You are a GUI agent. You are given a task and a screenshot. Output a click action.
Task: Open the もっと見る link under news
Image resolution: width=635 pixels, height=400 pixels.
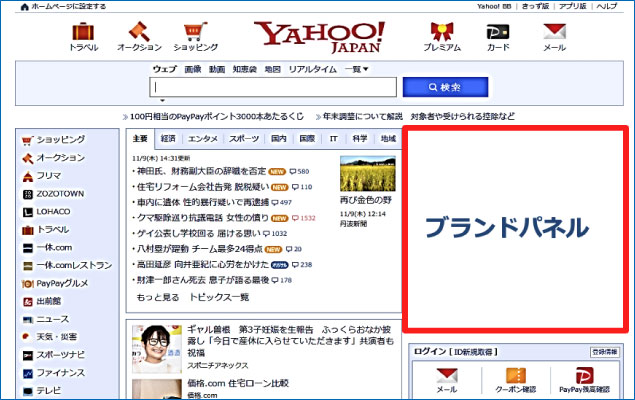pyautogui.click(x=158, y=298)
